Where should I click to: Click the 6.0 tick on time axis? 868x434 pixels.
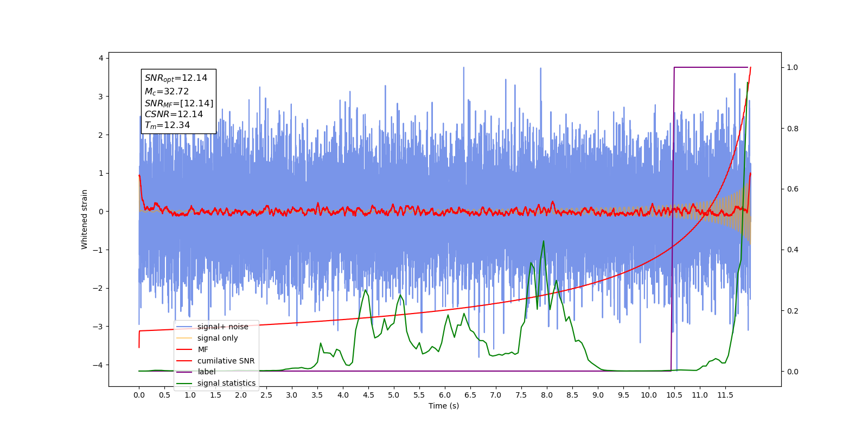pos(445,395)
